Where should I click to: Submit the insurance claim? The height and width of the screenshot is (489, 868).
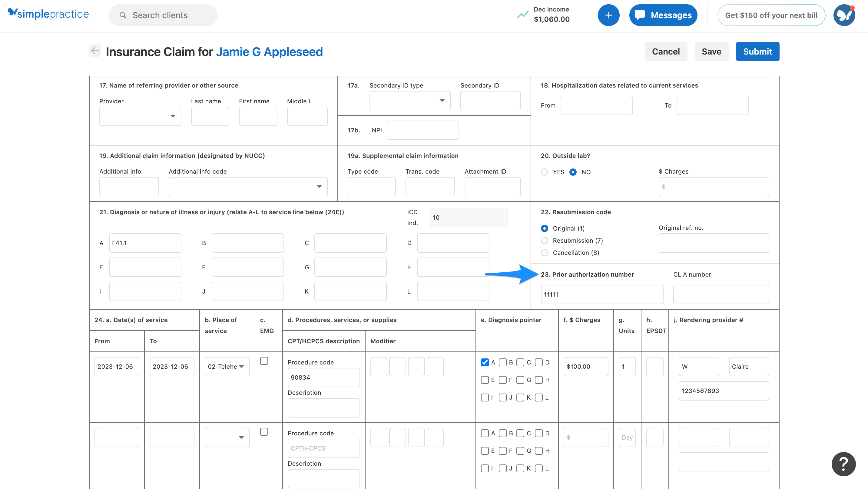tap(757, 51)
